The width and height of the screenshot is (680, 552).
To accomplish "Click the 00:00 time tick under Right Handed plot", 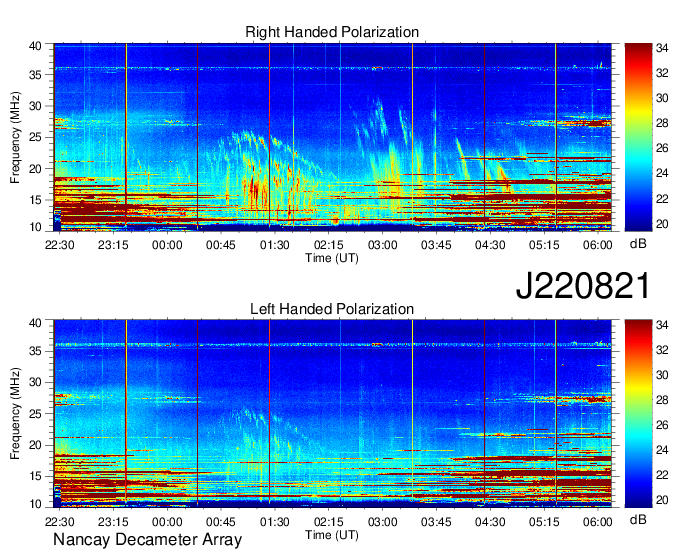I will coord(167,245).
